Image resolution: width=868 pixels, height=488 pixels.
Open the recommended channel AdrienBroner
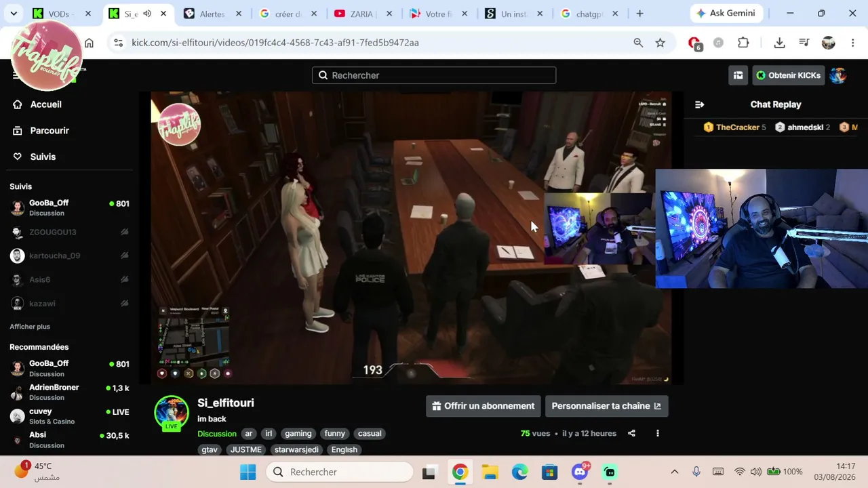(x=69, y=392)
